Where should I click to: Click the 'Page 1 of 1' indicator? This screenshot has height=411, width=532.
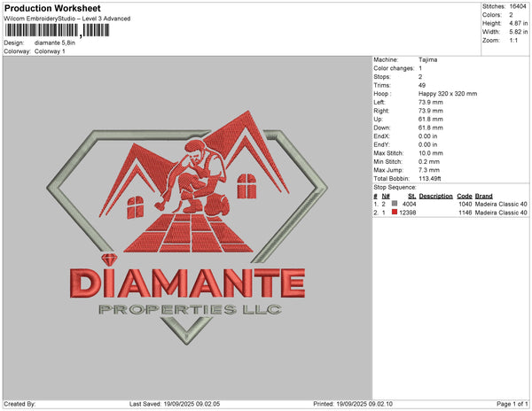512,404
